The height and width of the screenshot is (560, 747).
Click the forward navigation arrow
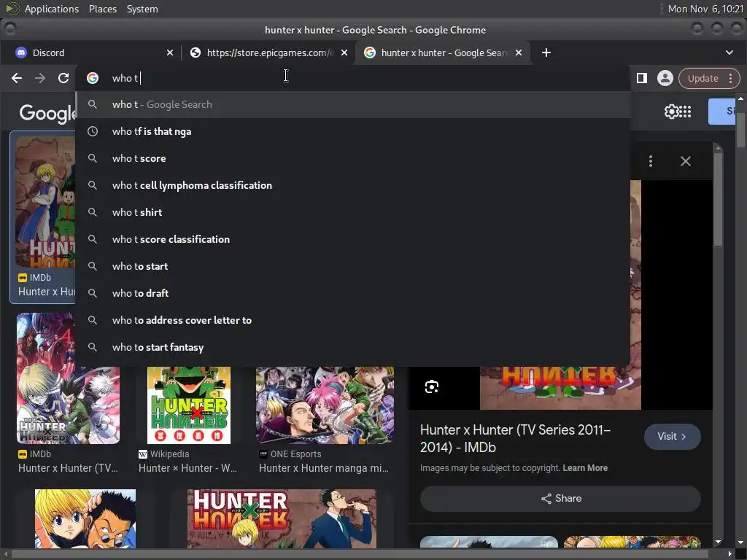pyautogui.click(x=40, y=78)
